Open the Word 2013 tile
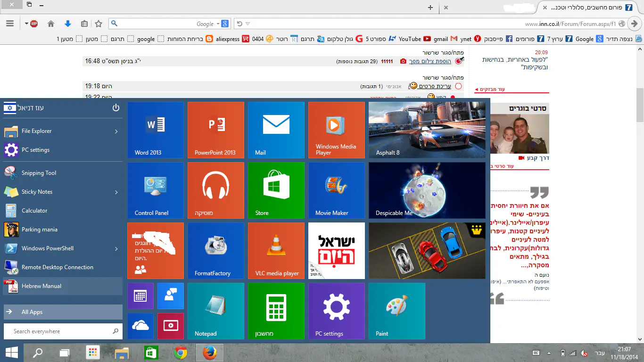Image resolution: width=644 pixels, height=362 pixels. click(155, 130)
